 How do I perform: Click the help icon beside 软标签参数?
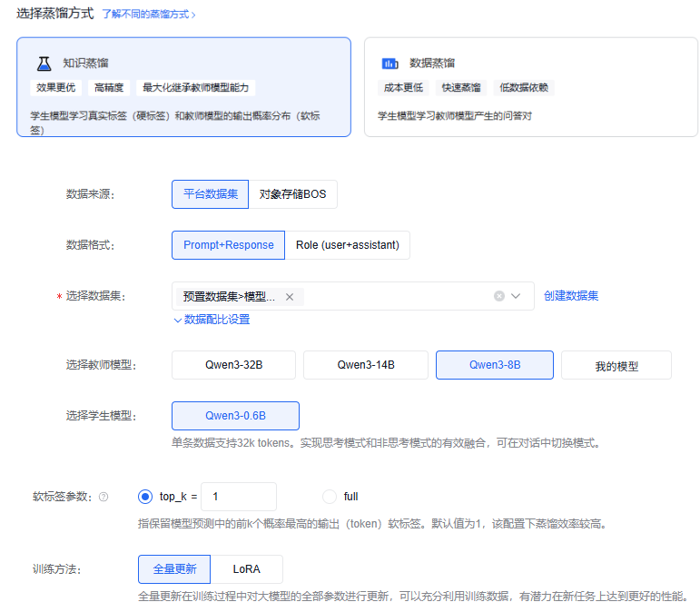[104, 497]
